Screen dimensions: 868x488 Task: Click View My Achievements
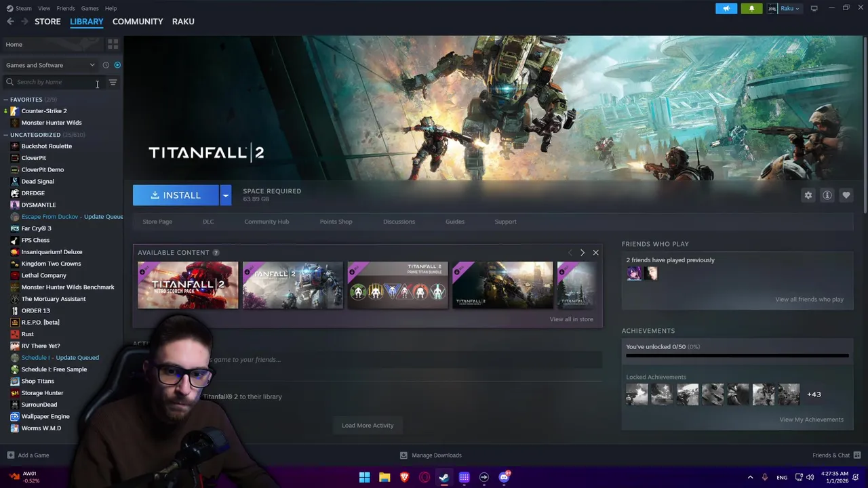coord(811,420)
